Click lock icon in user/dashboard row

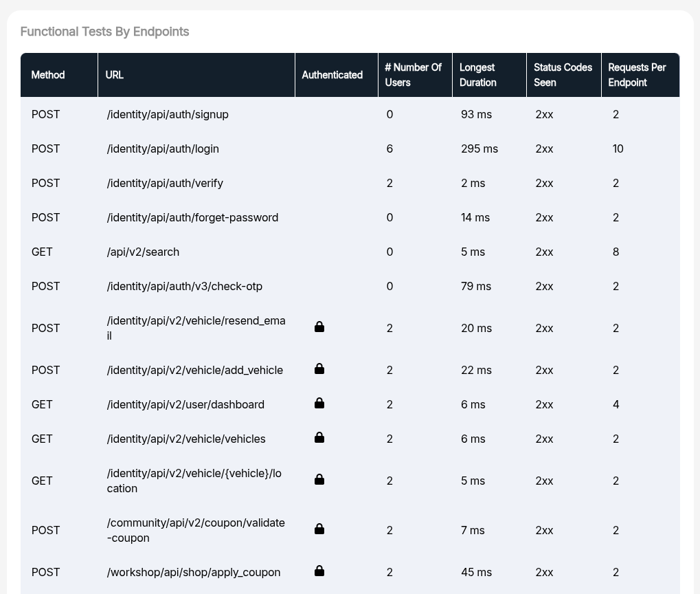coord(319,404)
